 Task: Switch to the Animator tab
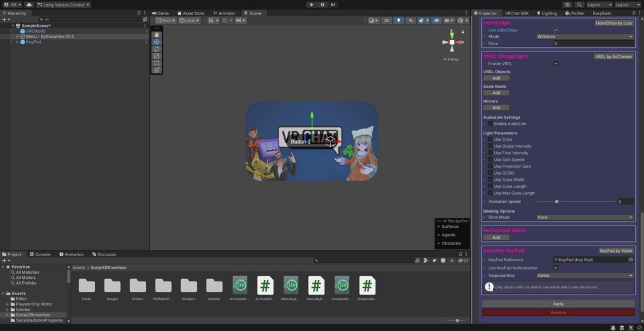click(225, 13)
